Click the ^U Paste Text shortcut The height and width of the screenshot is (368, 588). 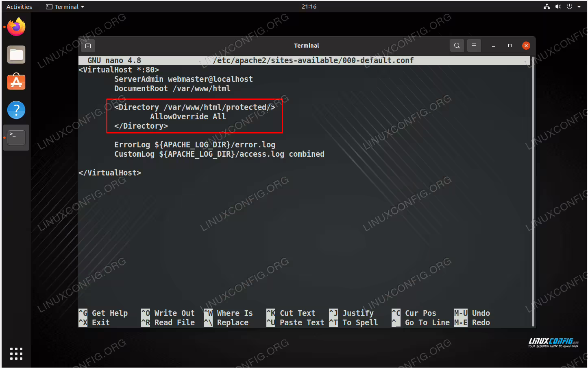point(296,322)
